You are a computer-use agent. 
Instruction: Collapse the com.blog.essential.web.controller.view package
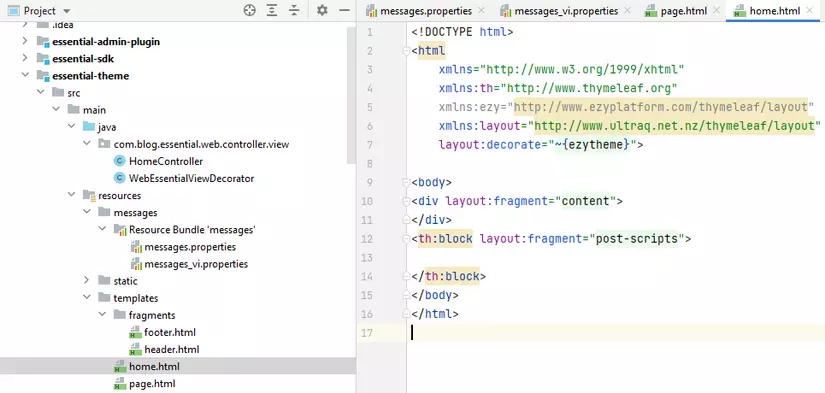(x=87, y=144)
